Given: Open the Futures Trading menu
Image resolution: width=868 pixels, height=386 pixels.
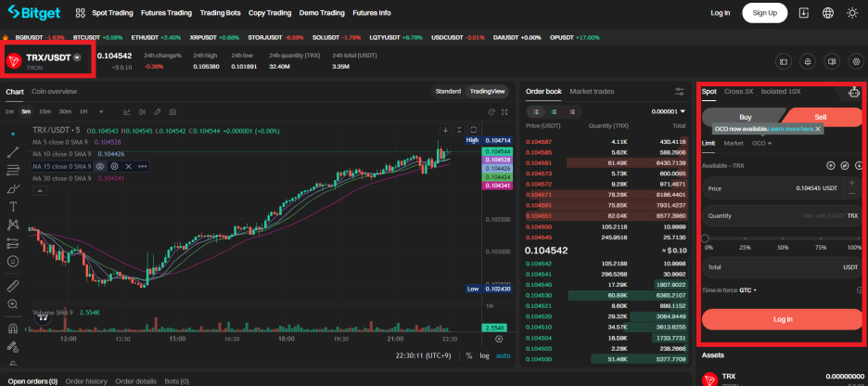Looking at the screenshot, I should [x=166, y=13].
